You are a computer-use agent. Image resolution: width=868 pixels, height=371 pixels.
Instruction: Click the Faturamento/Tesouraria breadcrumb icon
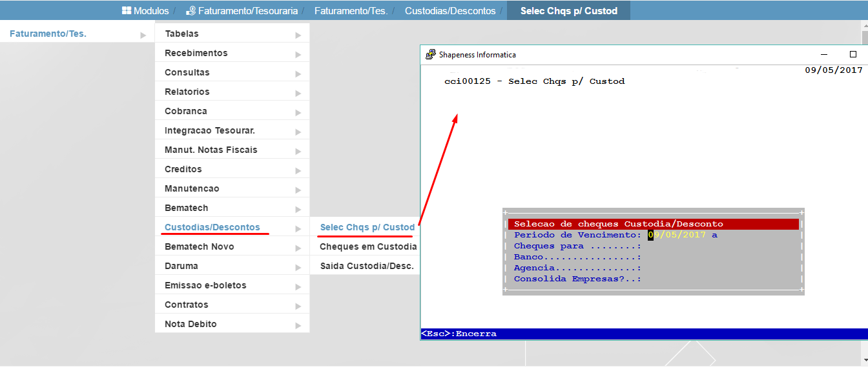point(191,11)
